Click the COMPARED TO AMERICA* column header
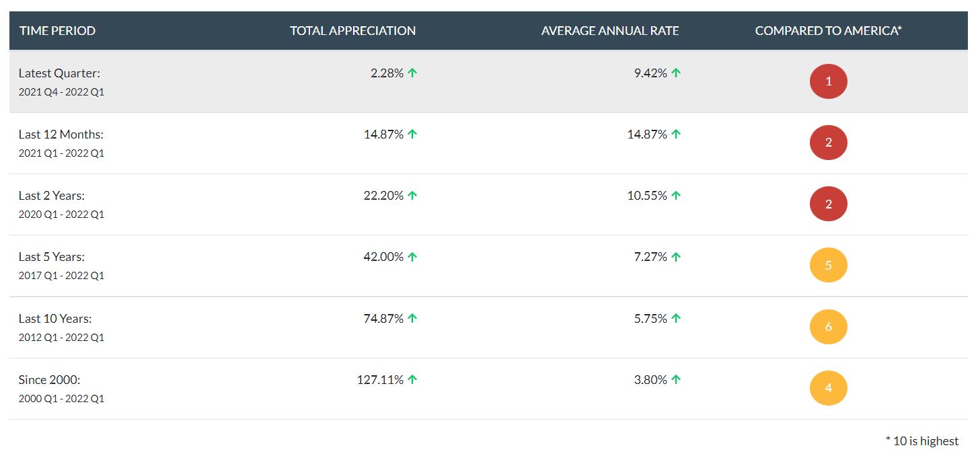This screenshot has height=460, width=980. click(828, 31)
